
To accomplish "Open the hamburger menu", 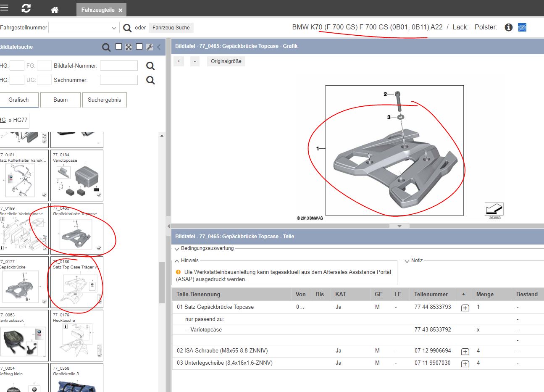I will tap(4, 8).
